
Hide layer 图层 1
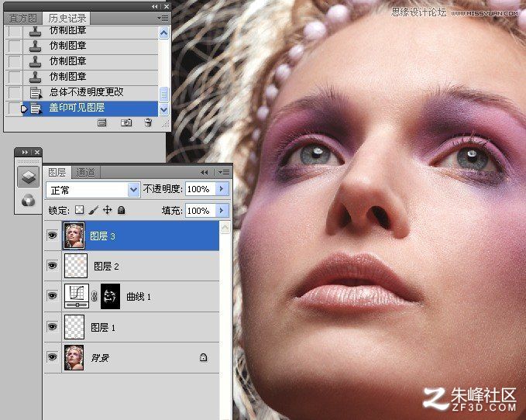52,326
